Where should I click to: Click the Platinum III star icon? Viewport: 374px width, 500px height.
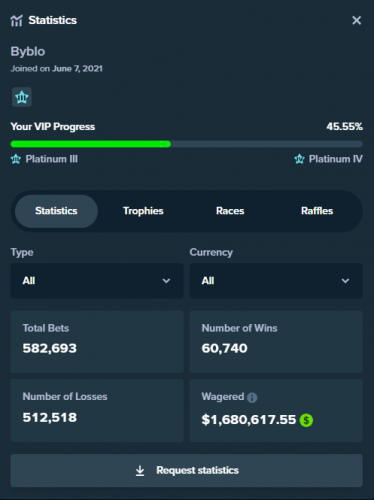coord(16,159)
